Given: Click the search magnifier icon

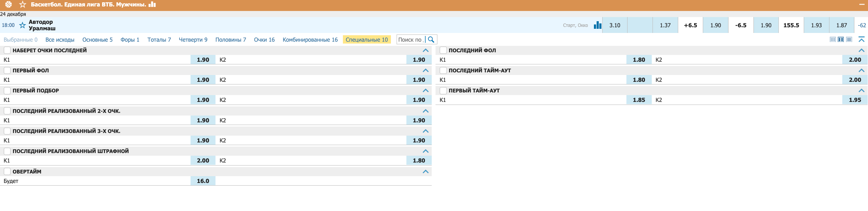Looking at the screenshot, I should tap(431, 40).
